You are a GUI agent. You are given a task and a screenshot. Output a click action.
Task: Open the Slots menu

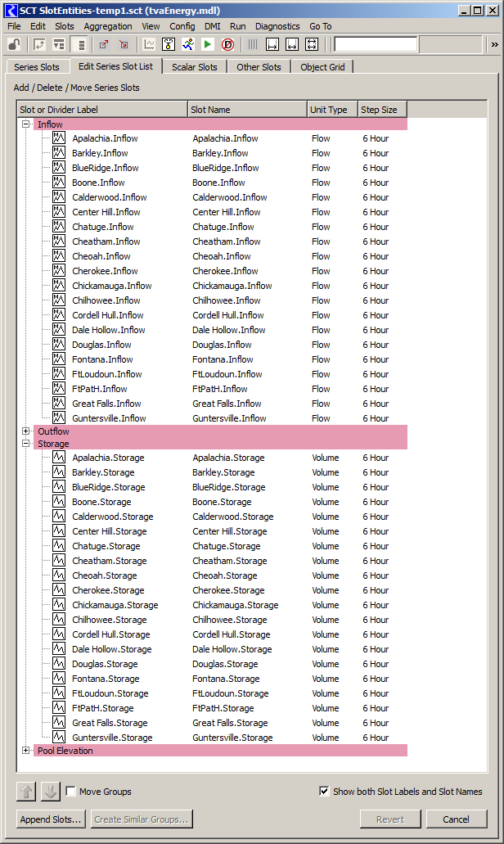click(x=65, y=26)
